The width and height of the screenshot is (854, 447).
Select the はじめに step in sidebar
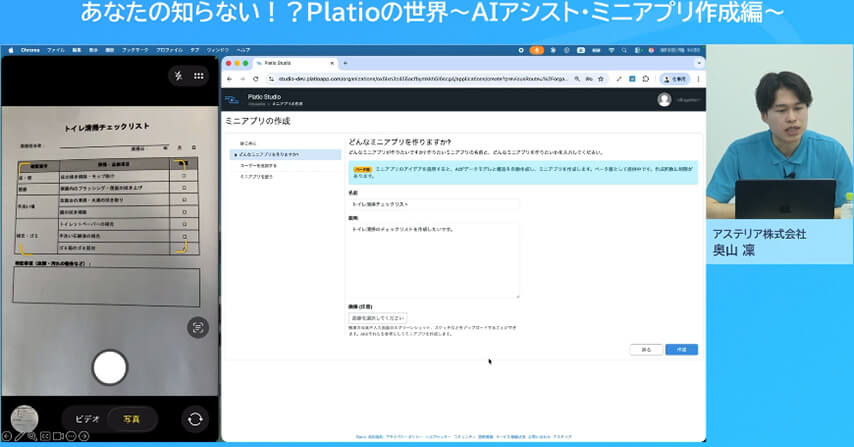[249, 144]
